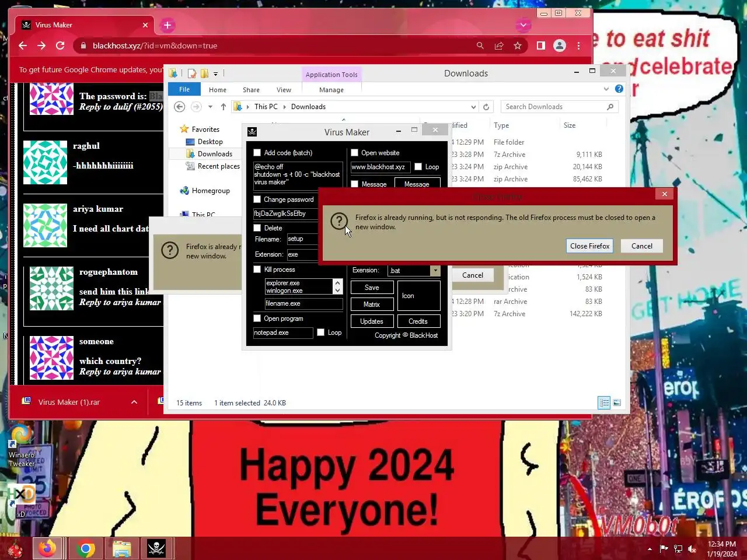Click Explorer's Up one level arrow

(223, 107)
